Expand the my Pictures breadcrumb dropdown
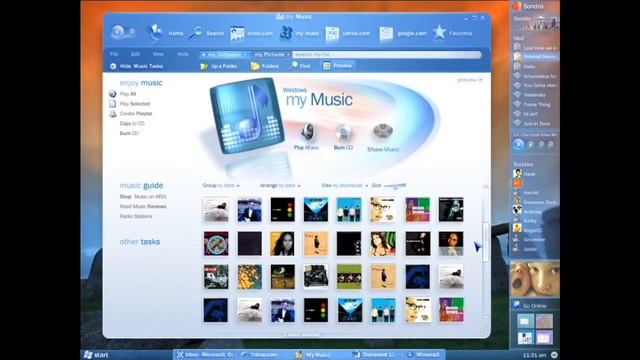 (x=288, y=54)
